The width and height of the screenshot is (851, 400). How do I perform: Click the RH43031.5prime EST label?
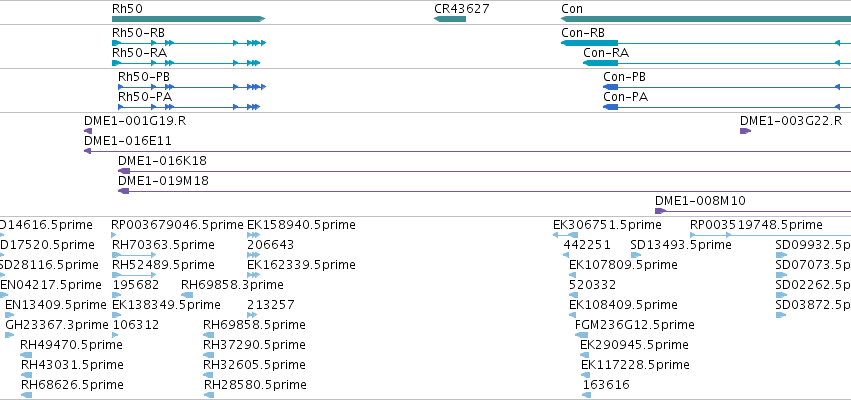(72, 365)
